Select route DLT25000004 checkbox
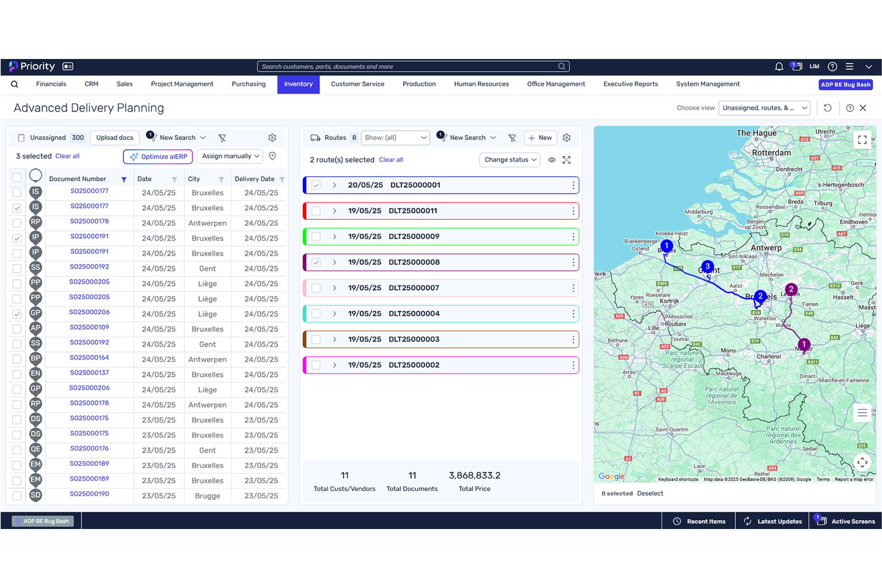The width and height of the screenshot is (882, 588). tap(316, 314)
